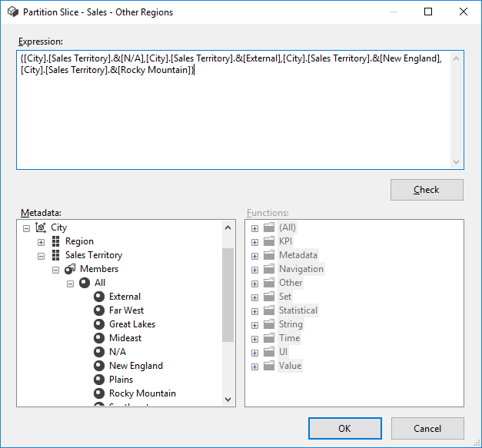Select the New England member
The width and height of the screenshot is (482, 448).
(135, 366)
